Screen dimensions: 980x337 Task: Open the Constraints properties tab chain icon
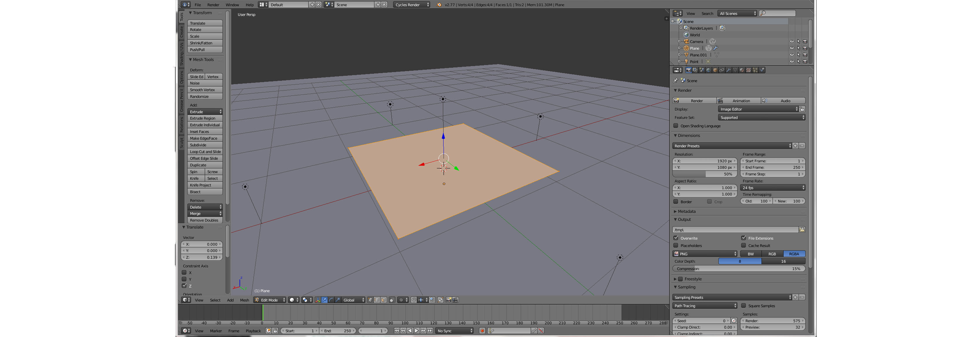click(x=722, y=70)
